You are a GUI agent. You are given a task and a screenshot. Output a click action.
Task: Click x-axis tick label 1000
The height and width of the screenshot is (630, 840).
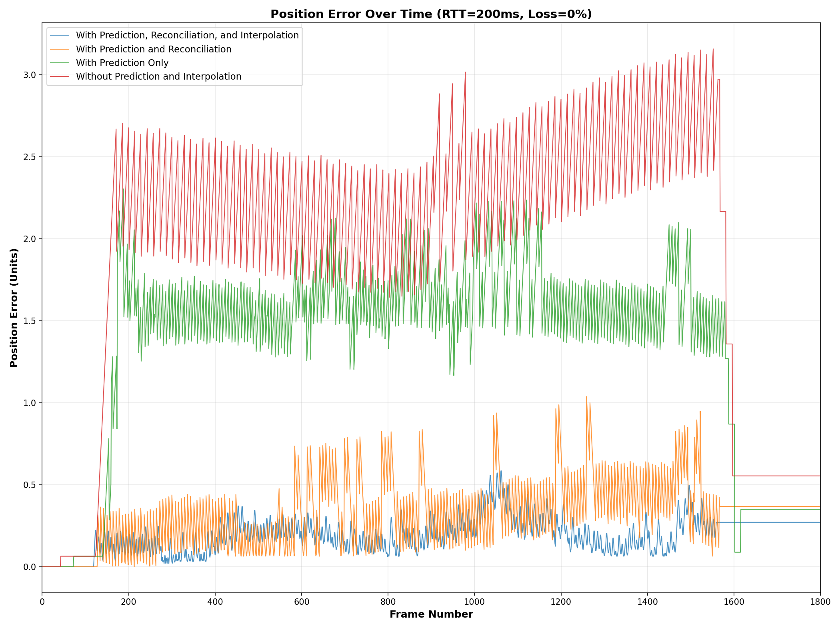(474, 601)
